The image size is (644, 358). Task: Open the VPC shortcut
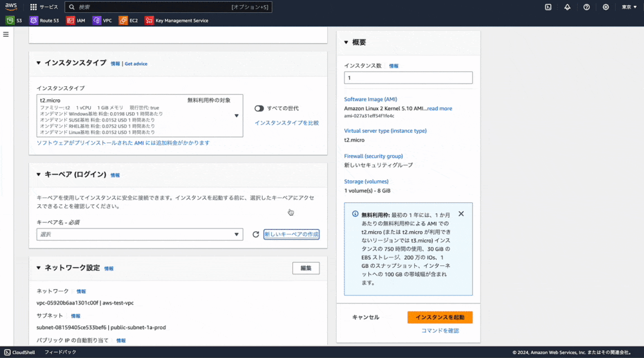tap(102, 21)
